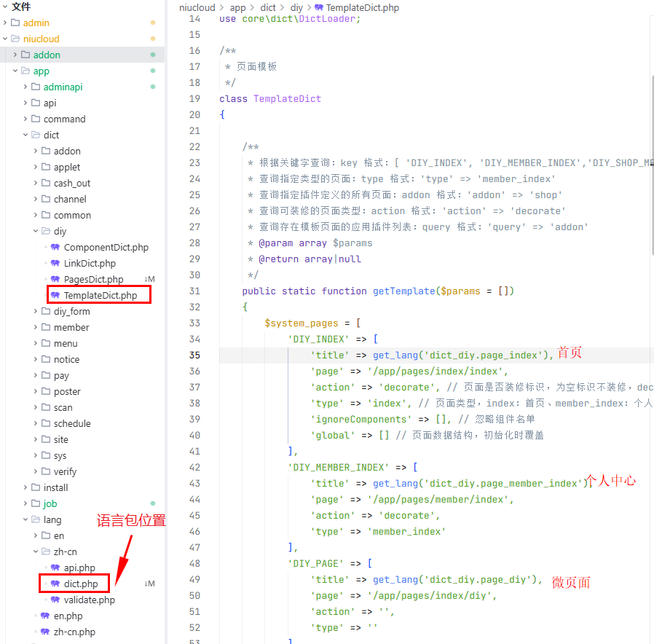Open en.php language file
The height and width of the screenshot is (644, 654).
pyautogui.click(x=68, y=616)
